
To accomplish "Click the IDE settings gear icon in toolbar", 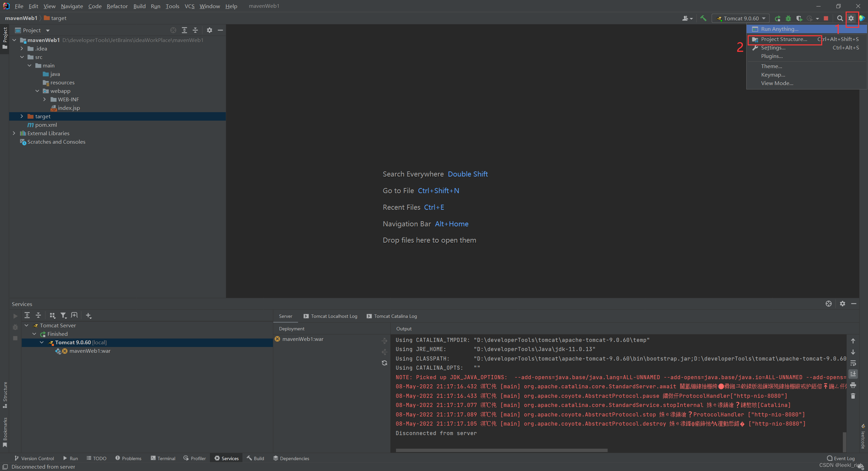I will pos(851,18).
